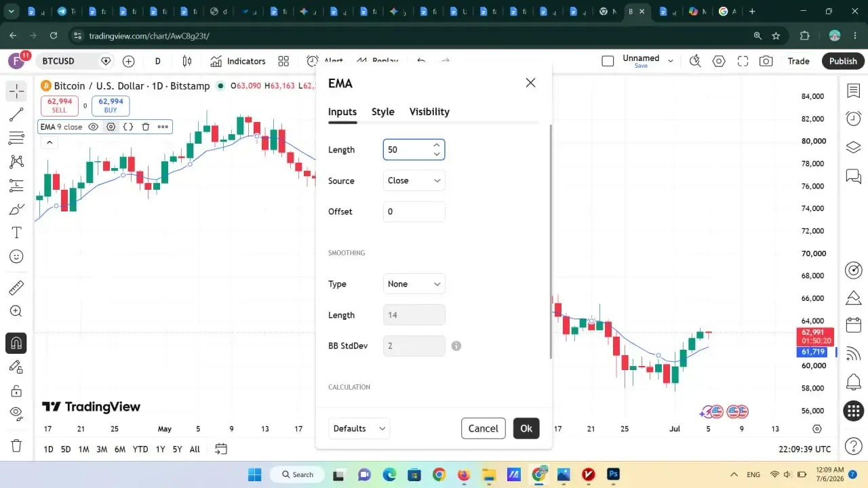868x488 pixels.
Task: Select the 1M date range
Action: coord(83,449)
